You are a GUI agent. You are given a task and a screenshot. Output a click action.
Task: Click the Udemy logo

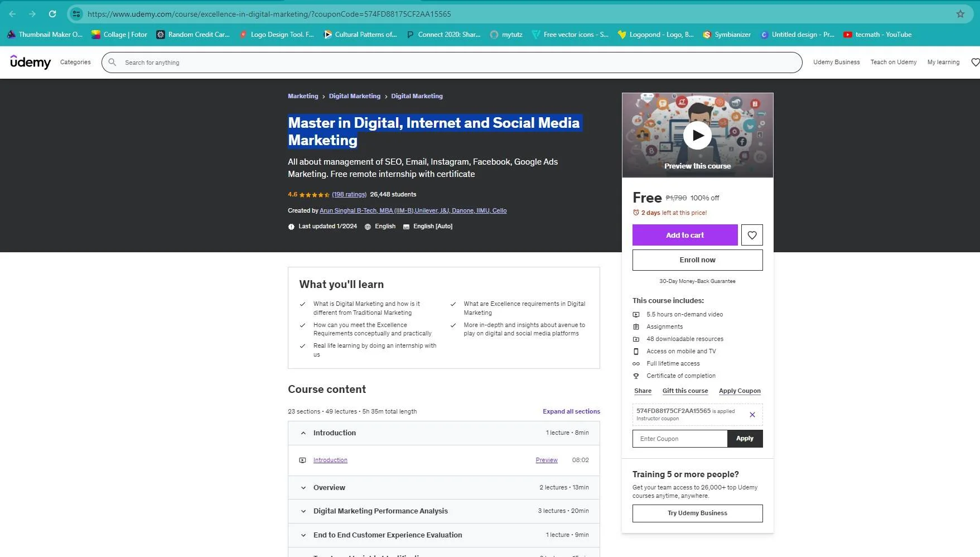[31, 62]
